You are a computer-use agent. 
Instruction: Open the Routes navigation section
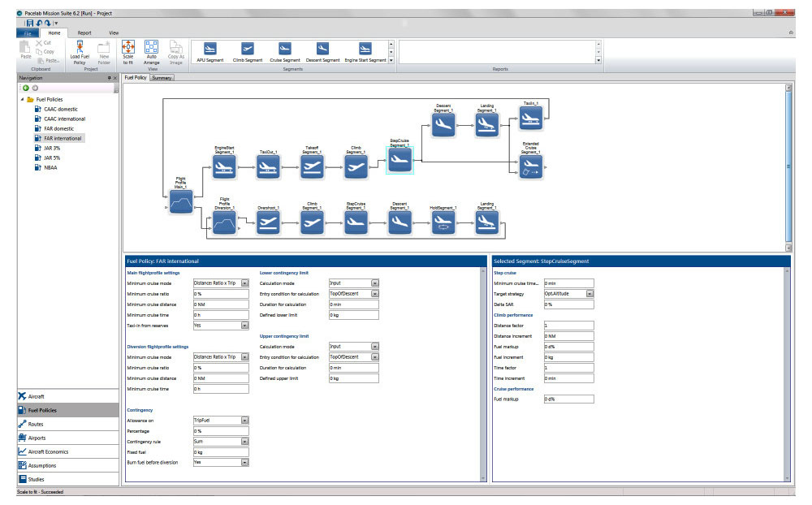(x=68, y=424)
